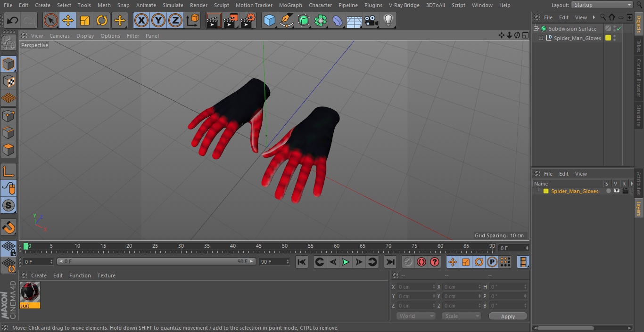Open the spline Pen tool
Image resolution: width=644 pixels, height=332 pixels.
tap(286, 20)
